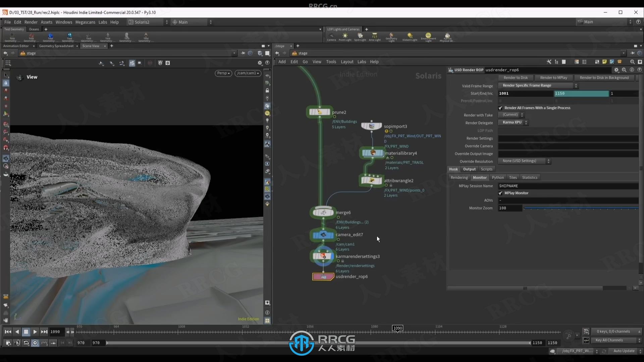Select the attribwrangle2 node
The width and height of the screenshot is (644, 362).
[371, 180]
